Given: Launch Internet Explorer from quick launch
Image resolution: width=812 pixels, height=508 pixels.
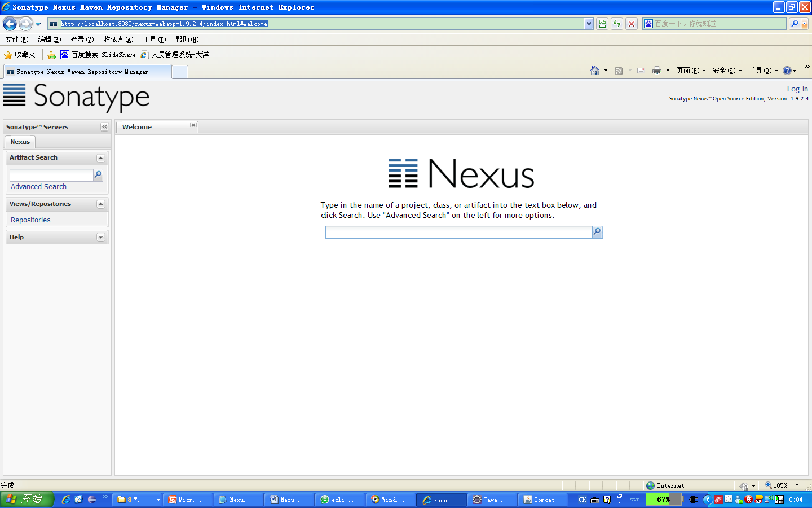Looking at the screenshot, I should tap(66, 500).
